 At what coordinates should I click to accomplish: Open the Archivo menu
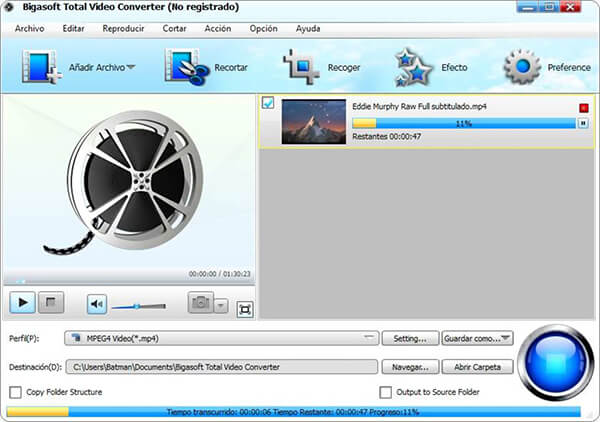[29, 28]
